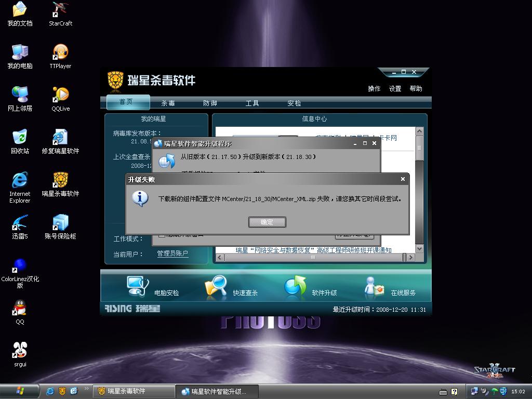Click the 管理员账户 link
This screenshot has height=399, width=532.
click(172, 254)
